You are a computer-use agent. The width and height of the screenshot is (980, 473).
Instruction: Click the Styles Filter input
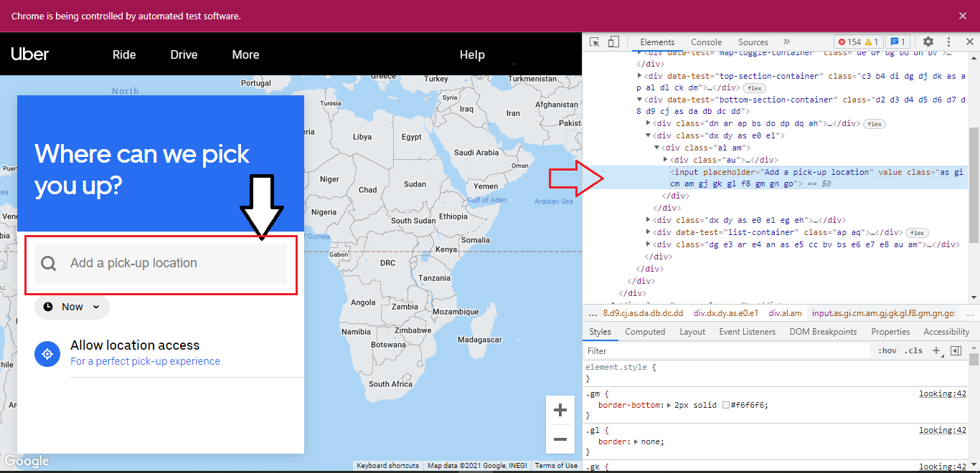coord(727,351)
